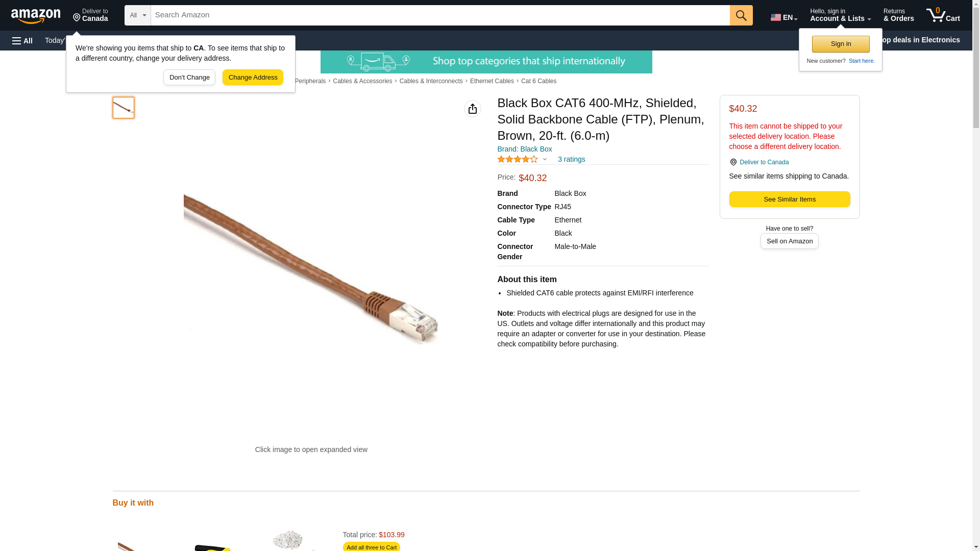
Task: Click See Similar Items button
Action: click(x=789, y=199)
